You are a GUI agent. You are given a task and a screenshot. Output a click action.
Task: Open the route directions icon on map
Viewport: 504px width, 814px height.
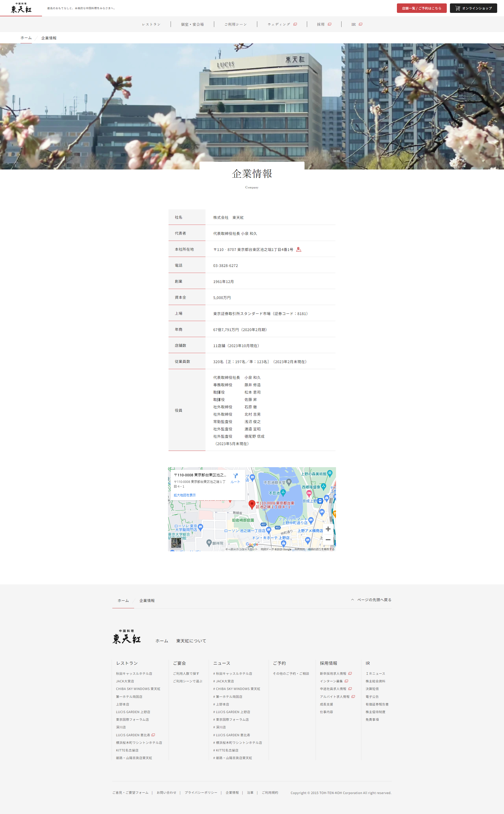[235, 477]
